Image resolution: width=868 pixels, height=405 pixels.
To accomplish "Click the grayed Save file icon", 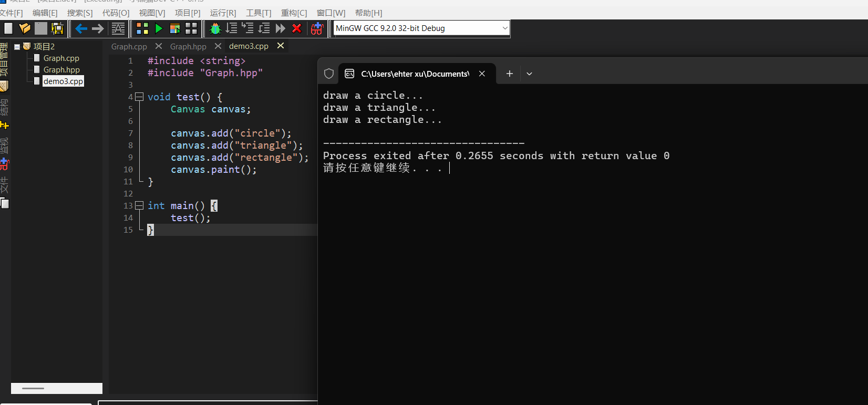I will (41, 28).
